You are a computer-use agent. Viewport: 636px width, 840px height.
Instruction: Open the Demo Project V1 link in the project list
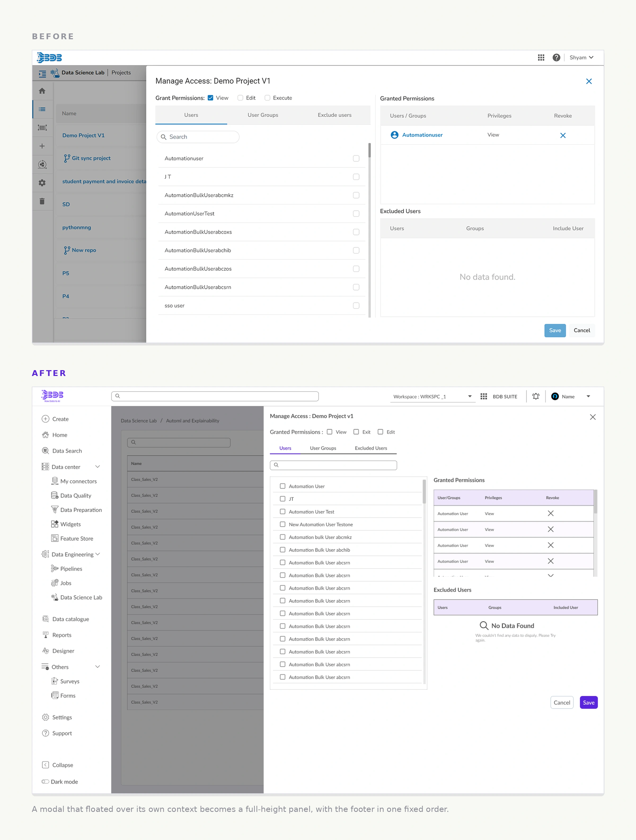(x=83, y=135)
